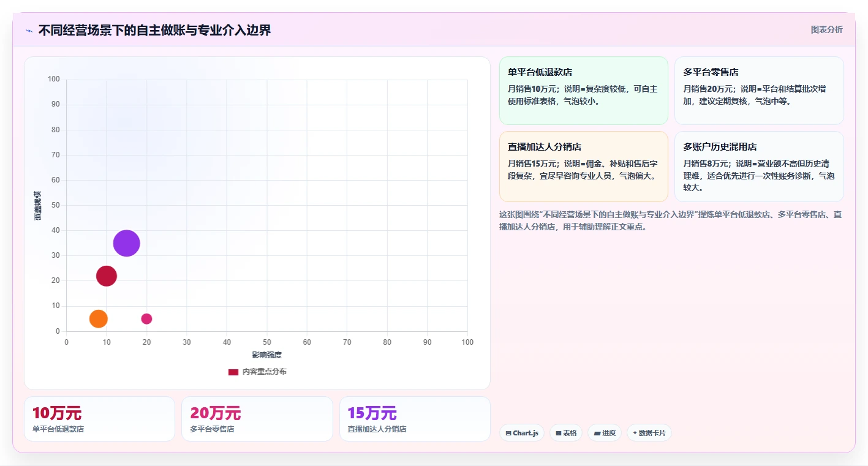Click the page title 不同经营场景下的自主做账与专业介入边界

(x=154, y=30)
